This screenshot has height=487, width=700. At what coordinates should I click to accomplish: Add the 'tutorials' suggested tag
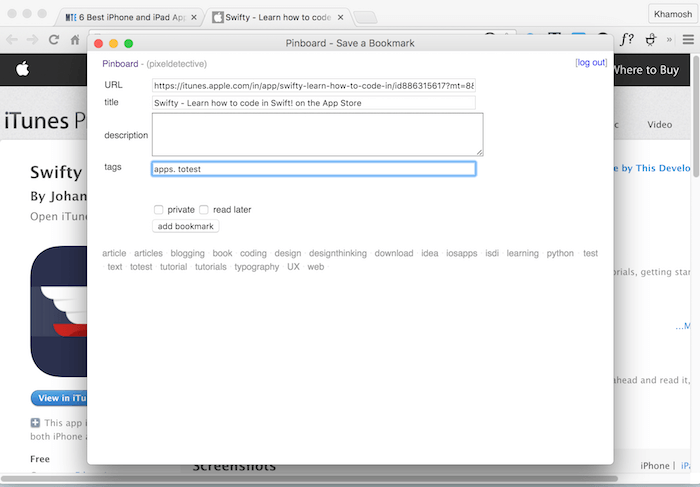[211, 266]
